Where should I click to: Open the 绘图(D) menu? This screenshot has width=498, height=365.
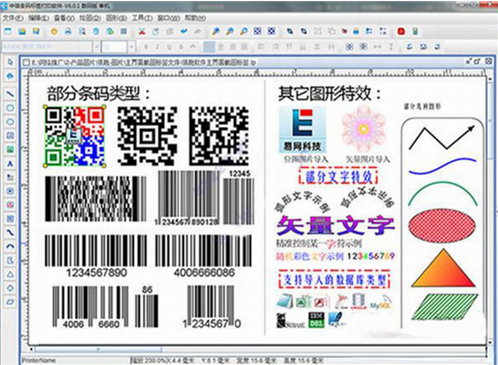pos(90,18)
